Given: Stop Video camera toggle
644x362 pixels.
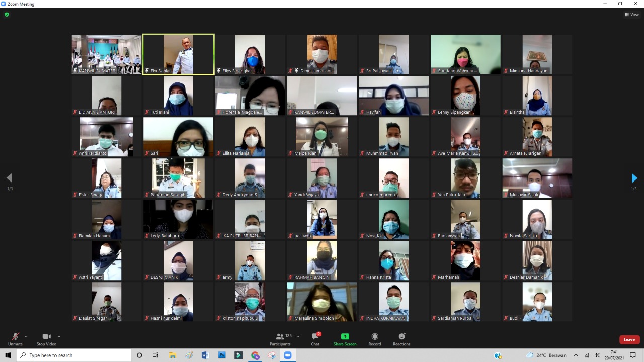Looking at the screenshot, I should tap(46, 337).
